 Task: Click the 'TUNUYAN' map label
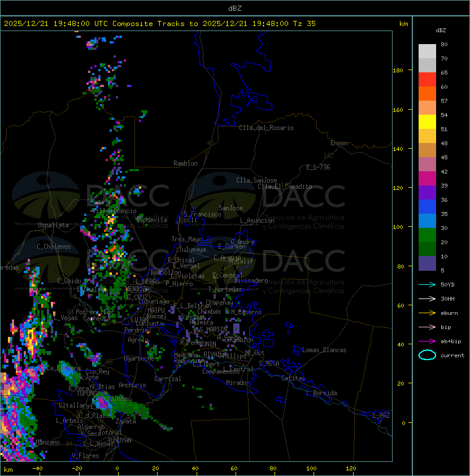[120, 440]
